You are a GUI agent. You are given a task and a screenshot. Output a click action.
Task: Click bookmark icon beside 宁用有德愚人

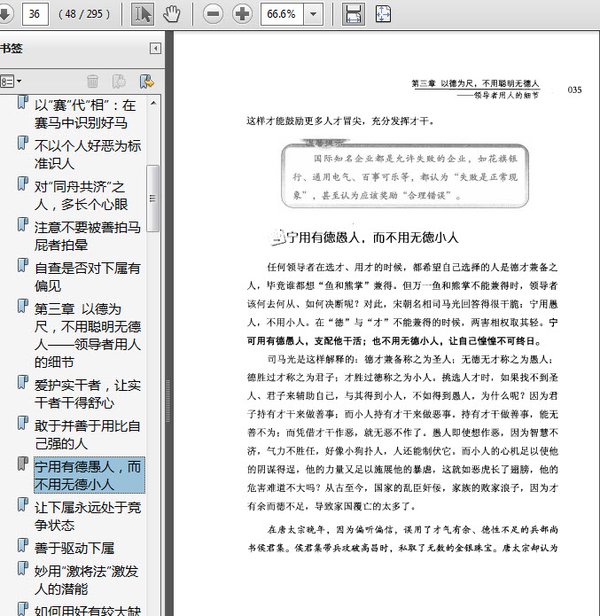[x=23, y=464]
